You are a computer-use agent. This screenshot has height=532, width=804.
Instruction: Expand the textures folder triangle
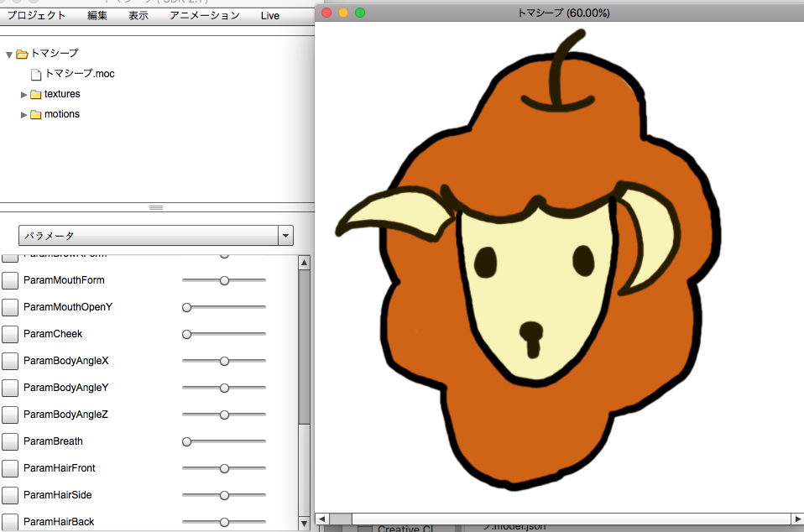point(23,95)
